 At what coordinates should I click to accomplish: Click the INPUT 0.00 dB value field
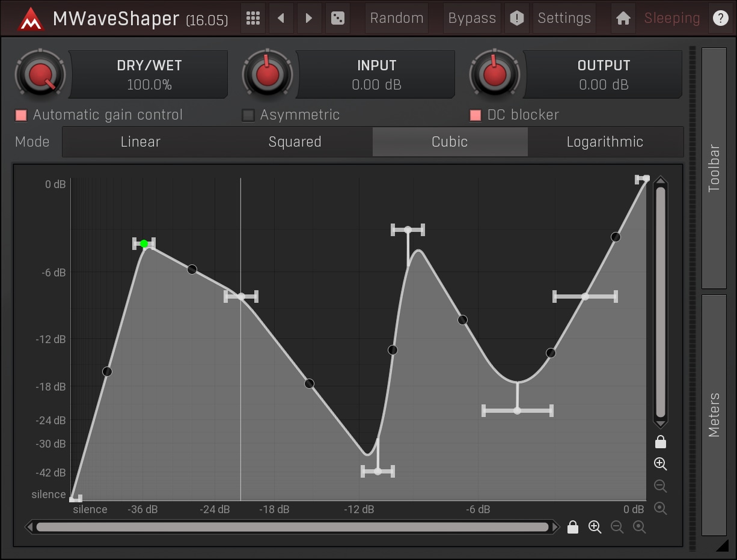click(x=376, y=75)
